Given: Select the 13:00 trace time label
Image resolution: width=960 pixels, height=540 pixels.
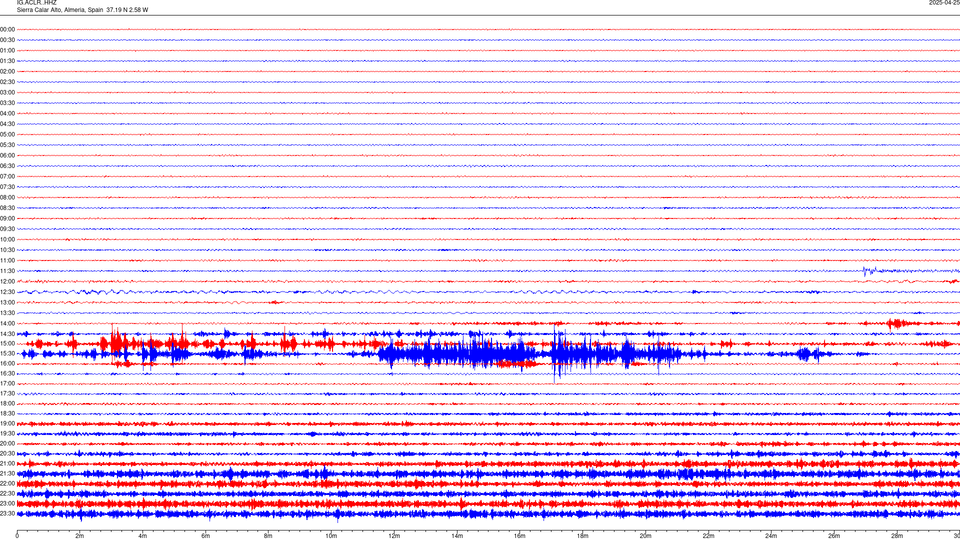Looking at the screenshot, I should tap(7, 302).
